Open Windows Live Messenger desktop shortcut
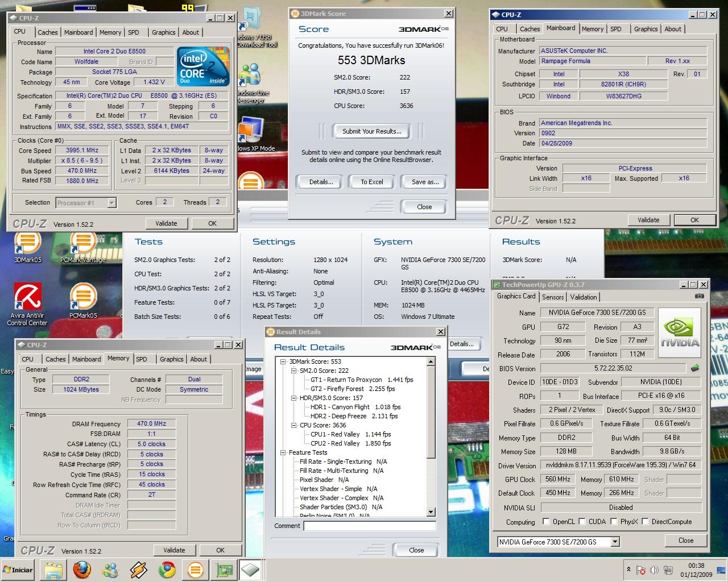Image resolution: width=728 pixels, height=582 pixels. coord(251,83)
